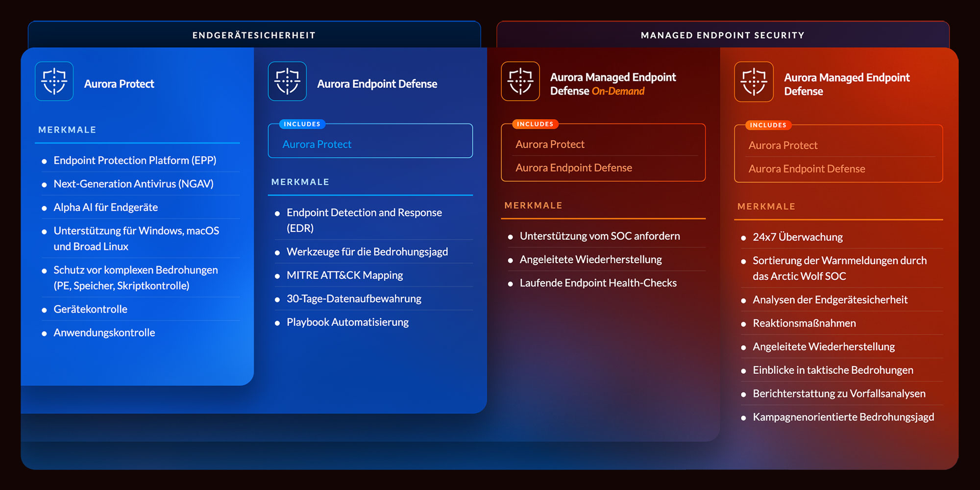Click Kampagnenorientierte Bedrohungsjagd item
The image size is (980, 490).
coord(843,417)
